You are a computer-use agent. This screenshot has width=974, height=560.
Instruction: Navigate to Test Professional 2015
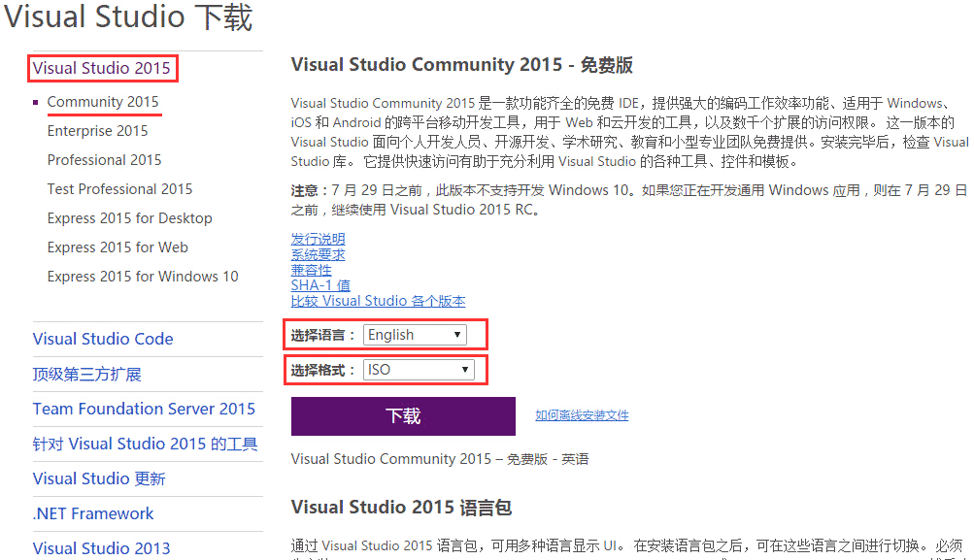pyautogui.click(x=119, y=188)
